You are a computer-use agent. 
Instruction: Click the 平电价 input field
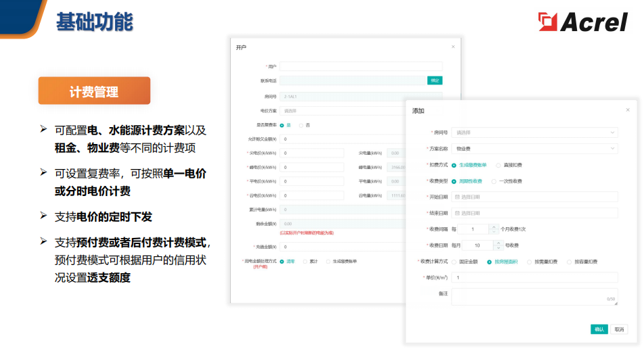coord(312,181)
